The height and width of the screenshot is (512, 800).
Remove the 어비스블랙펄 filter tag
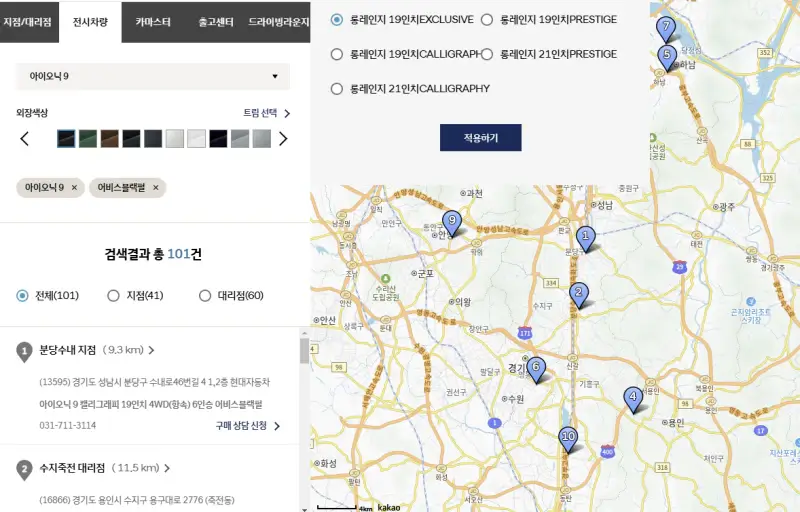pos(156,188)
